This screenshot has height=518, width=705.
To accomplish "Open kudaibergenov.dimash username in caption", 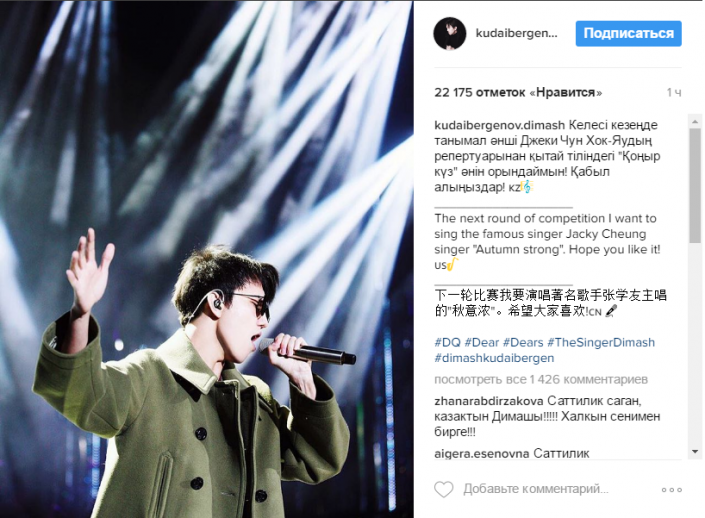I will pyautogui.click(x=500, y=125).
